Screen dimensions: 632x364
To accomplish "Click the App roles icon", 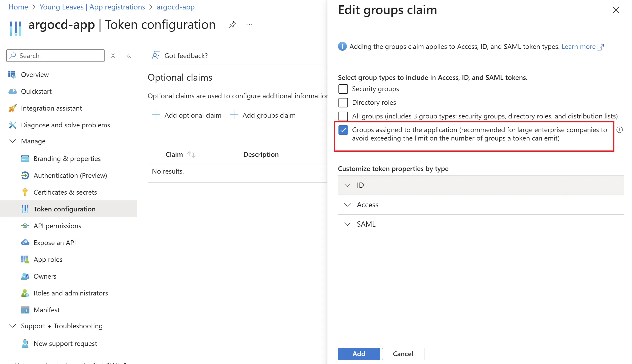I will (25, 259).
